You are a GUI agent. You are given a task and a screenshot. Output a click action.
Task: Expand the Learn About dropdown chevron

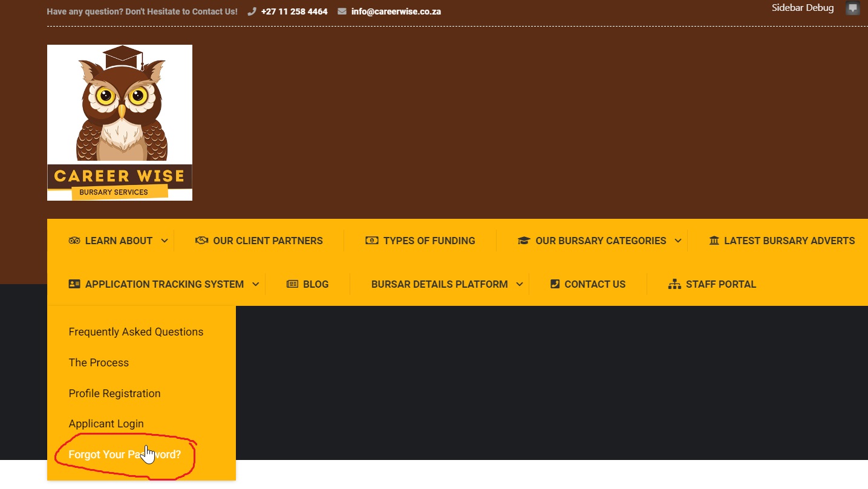tap(165, 241)
